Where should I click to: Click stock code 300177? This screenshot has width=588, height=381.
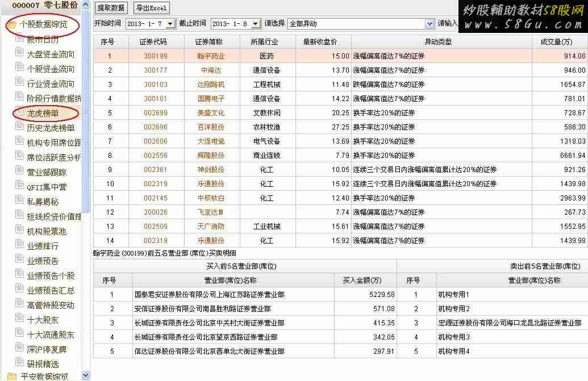tap(156, 70)
